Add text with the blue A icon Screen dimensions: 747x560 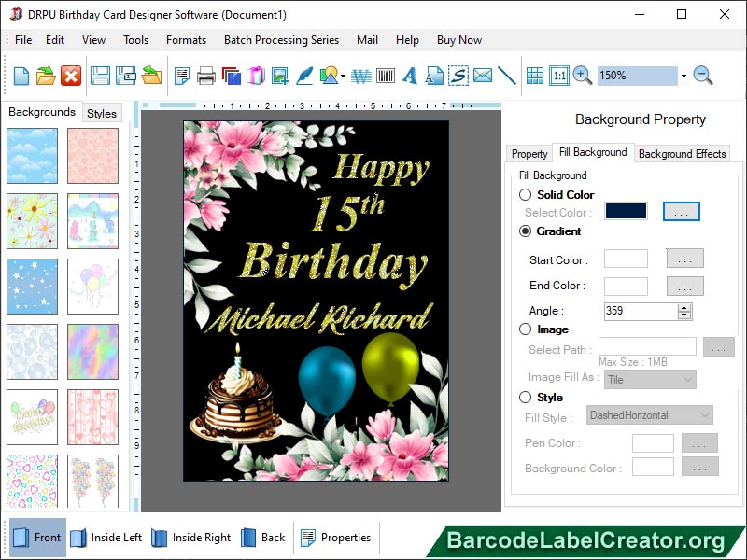pos(410,76)
